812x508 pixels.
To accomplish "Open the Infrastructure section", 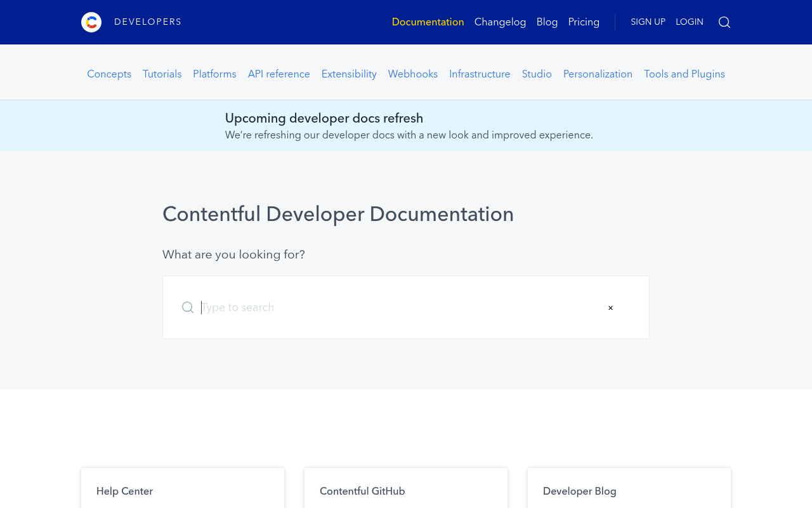I will point(480,74).
